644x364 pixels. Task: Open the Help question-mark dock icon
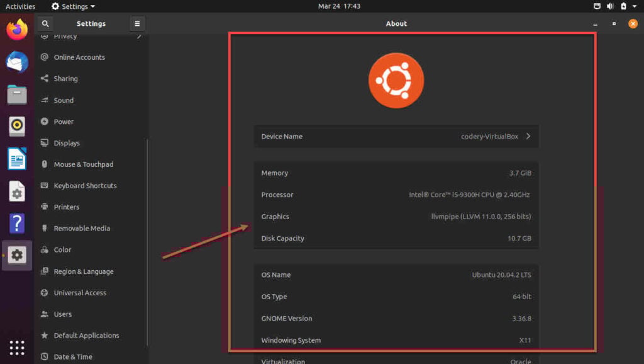point(17,224)
